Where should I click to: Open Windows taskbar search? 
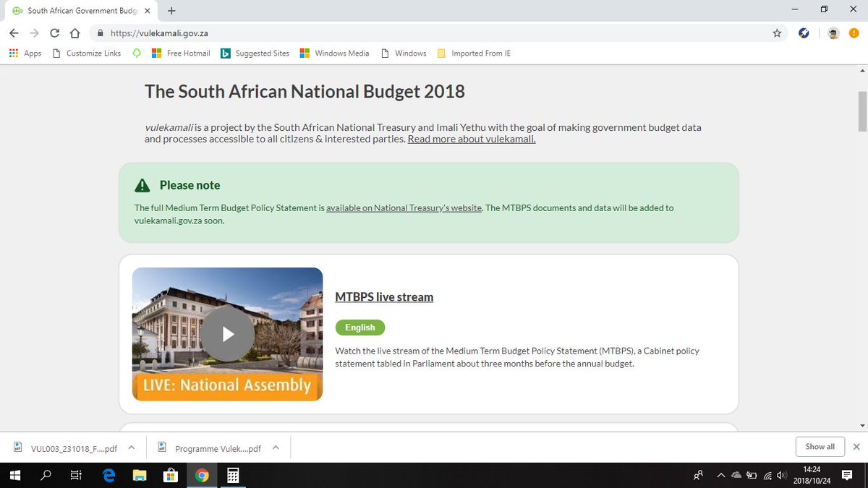(46, 475)
